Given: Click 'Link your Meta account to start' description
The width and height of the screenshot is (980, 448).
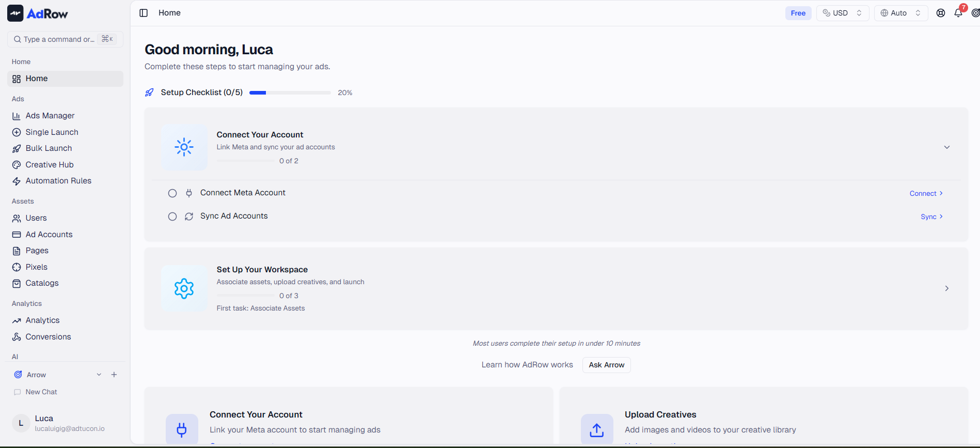Looking at the screenshot, I should coord(295,430).
